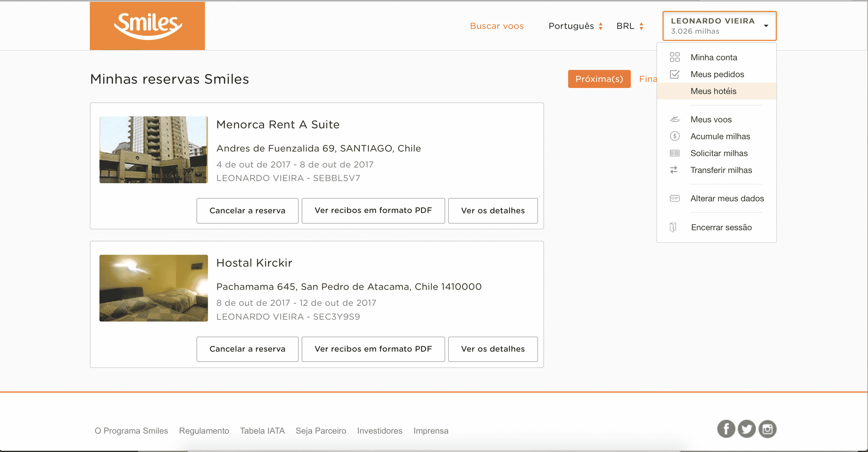Open the Minha conta grid icon
The height and width of the screenshot is (452, 868).
[675, 57]
